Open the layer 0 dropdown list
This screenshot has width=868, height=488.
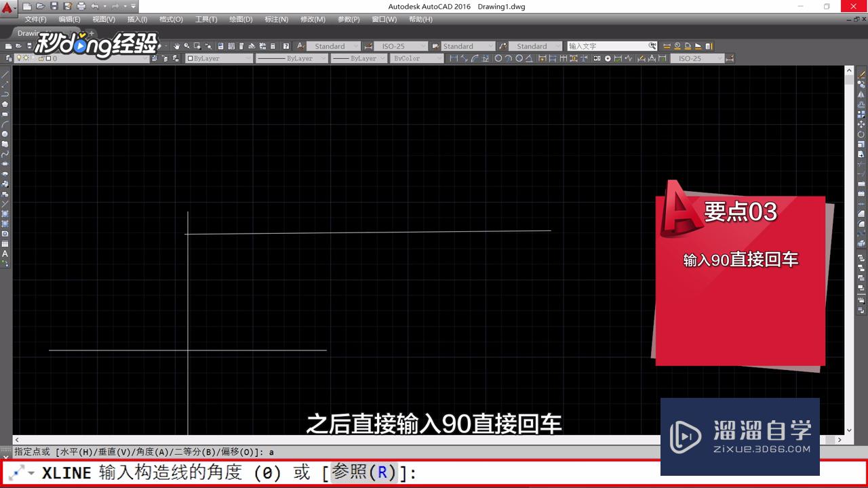81,58
